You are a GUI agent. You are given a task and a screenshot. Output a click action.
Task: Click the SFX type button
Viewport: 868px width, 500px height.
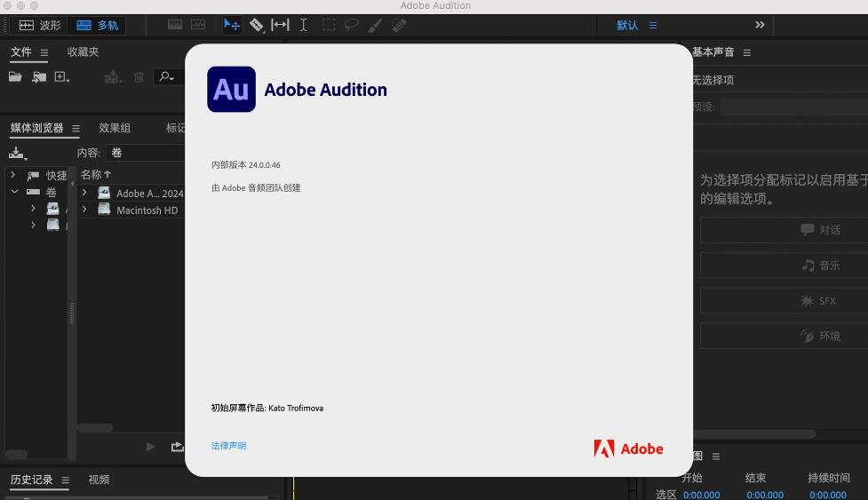(x=784, y=301)
